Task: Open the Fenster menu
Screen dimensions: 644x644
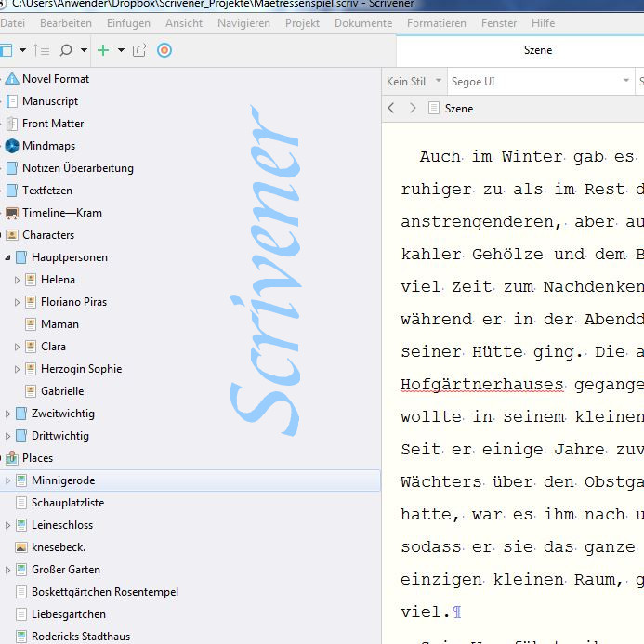Action: pyautogui.click(x=499, y=23)
